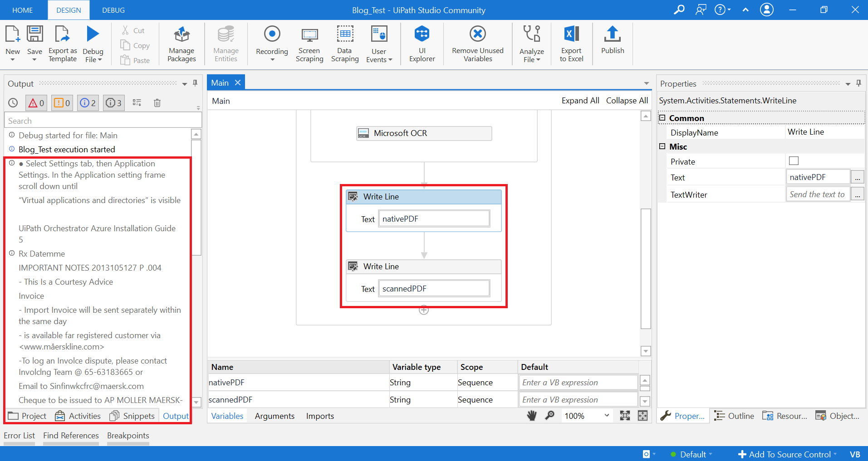The image size is (868, 461).
Task: Toggle error messages filter in Output
Action: point(36,103)
